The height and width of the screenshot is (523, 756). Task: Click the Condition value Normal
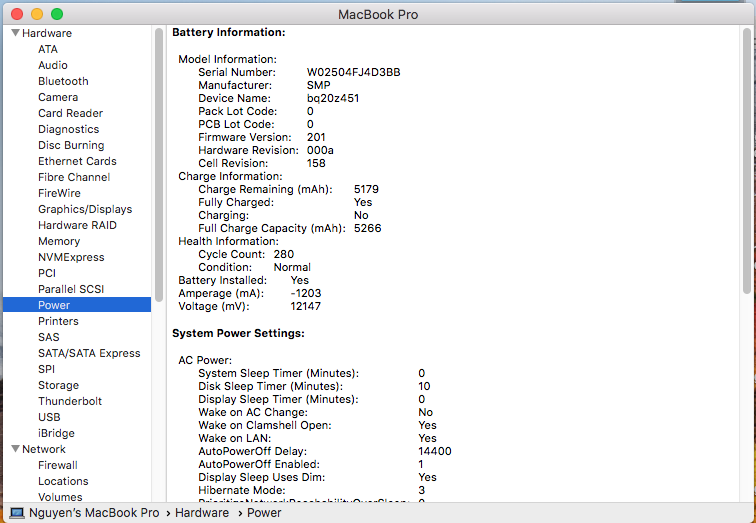click(x=292, y=267)
